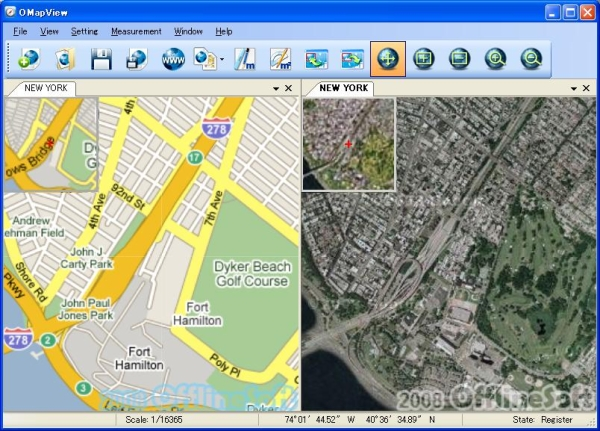Expand the dropdown arrow beside the copy icon
600x431 pixels.
[x=222, y=59]
